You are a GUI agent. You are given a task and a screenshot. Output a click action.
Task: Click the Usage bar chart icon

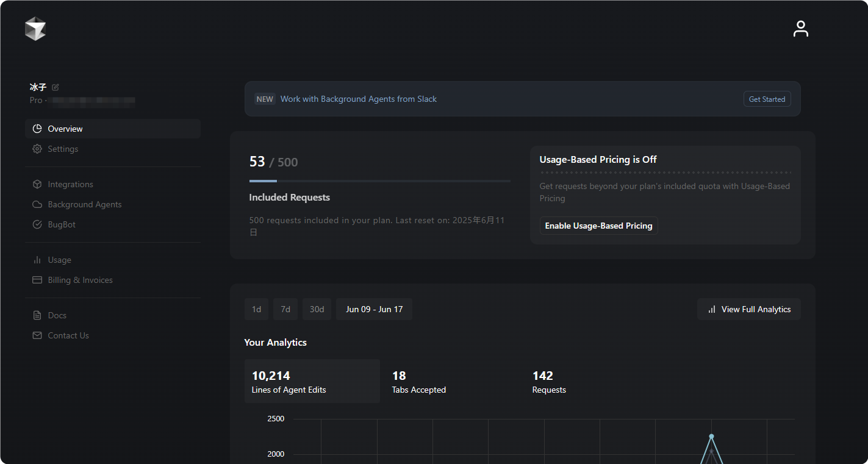37,260
